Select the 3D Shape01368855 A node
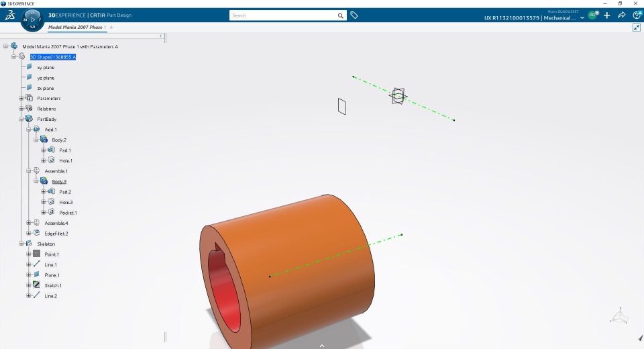Image resolution: width=644 pixels, height=349 pixels. 52,57
